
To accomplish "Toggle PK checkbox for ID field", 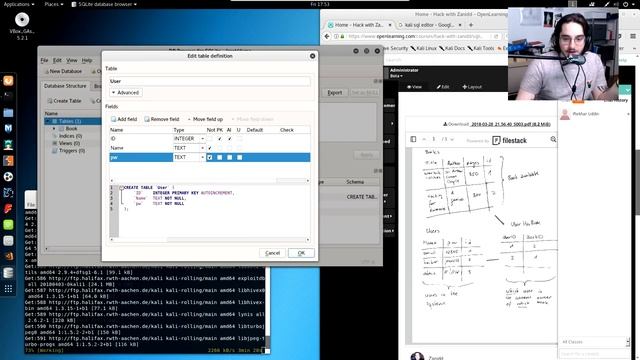I will click(220, 139).
